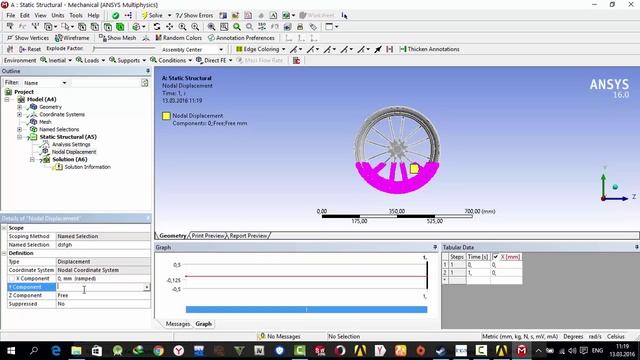Click Z Component Free value field
The image size is (640, 360).
coord(103,295)
